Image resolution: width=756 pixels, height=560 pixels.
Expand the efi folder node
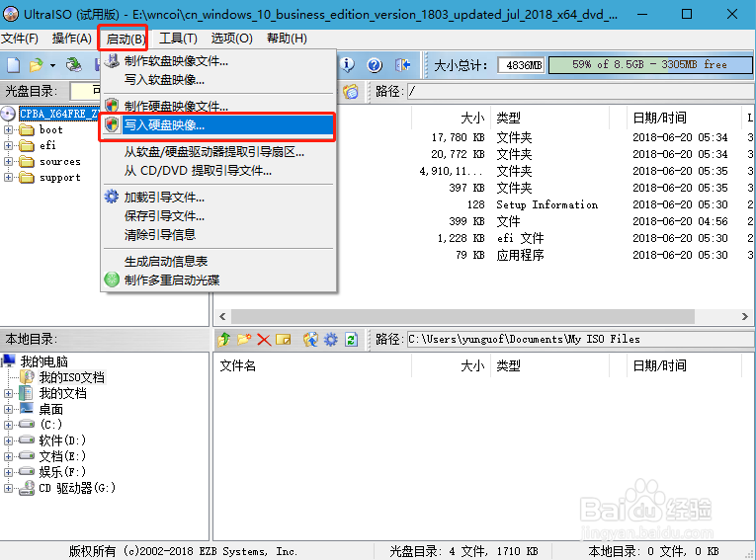[x=8, y=145]
